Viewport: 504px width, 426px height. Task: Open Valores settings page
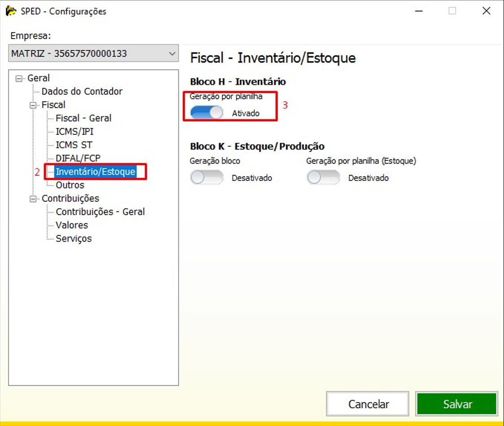[x=72, y=225]
